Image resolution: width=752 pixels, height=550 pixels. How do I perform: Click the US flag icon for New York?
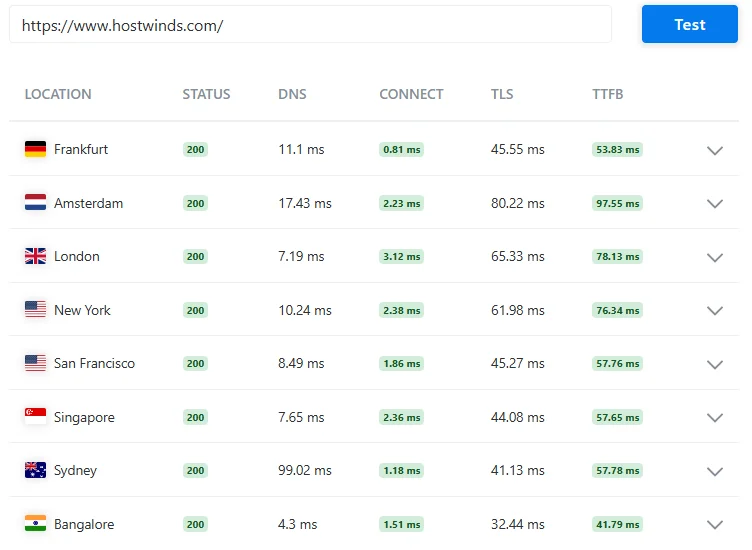[x=35, y=309]
